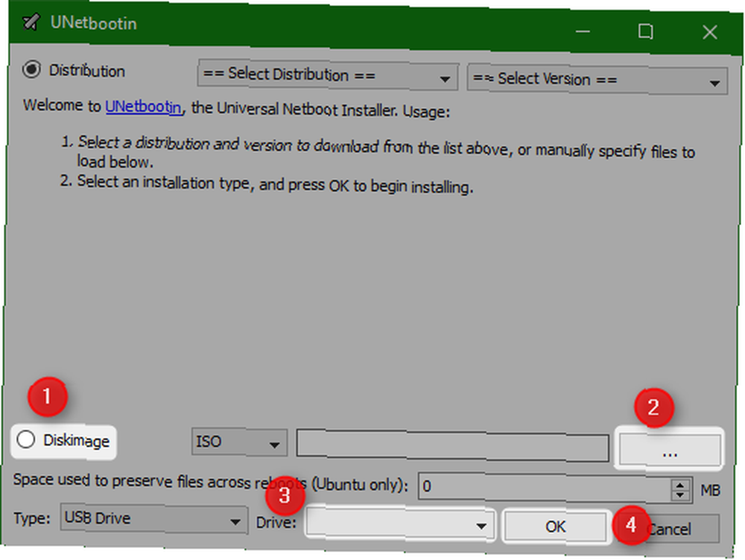Minimize the UNetbootin window
Image resolution: width=745 pixels, height=560 pixels.
[x=583, y=31]
